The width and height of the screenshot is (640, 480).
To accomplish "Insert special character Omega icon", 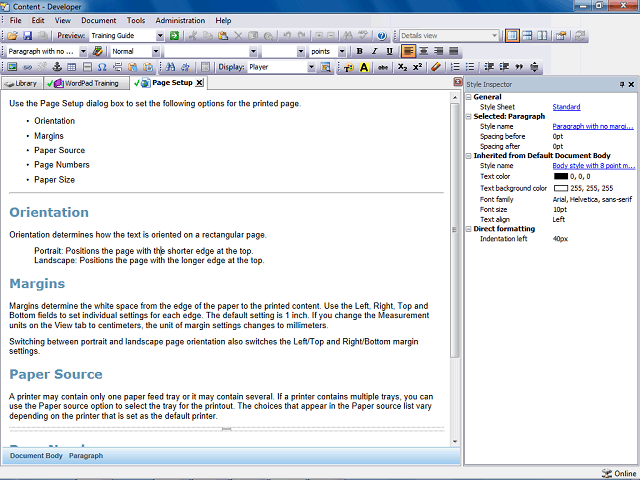I will (x=102, y=67).
